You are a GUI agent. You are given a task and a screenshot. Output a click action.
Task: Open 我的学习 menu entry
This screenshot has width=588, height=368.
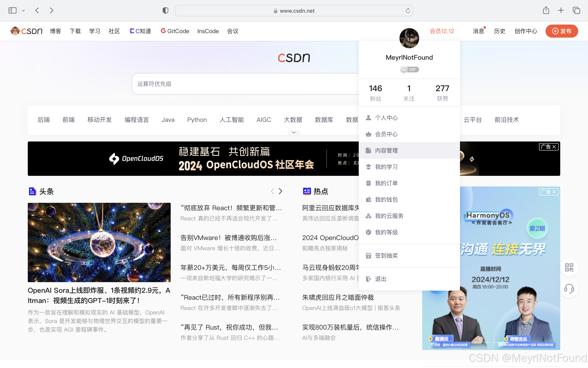coord(409,167)
